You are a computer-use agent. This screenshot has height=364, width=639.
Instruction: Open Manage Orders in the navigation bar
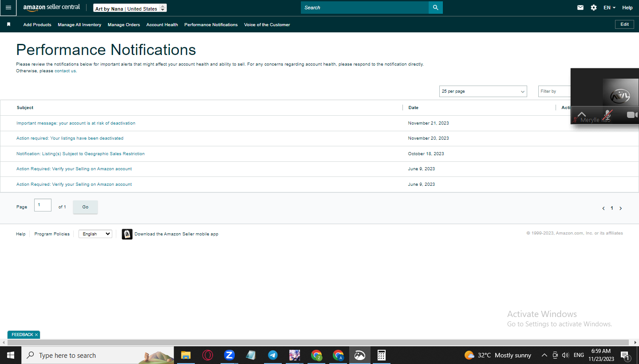point(124,25)
